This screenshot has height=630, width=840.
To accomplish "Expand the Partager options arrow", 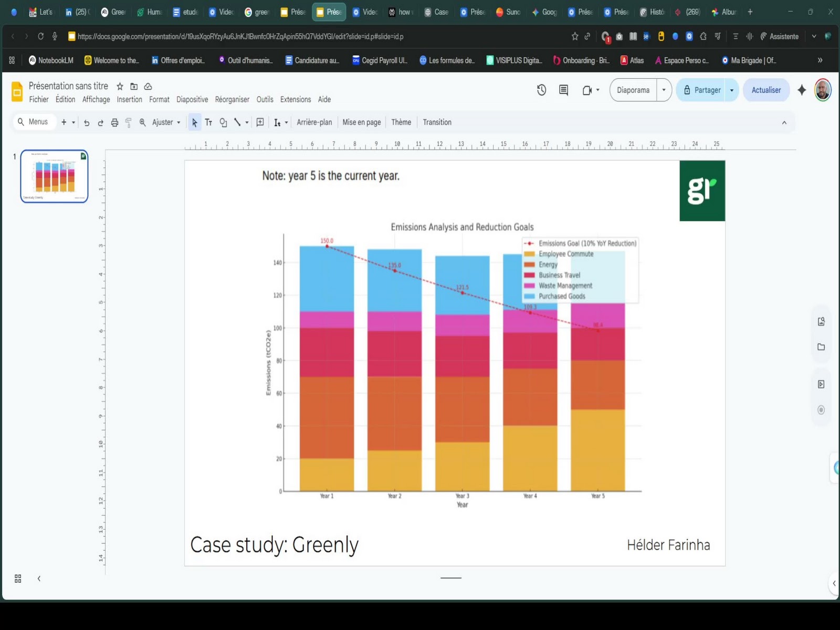I will [731, 90].
